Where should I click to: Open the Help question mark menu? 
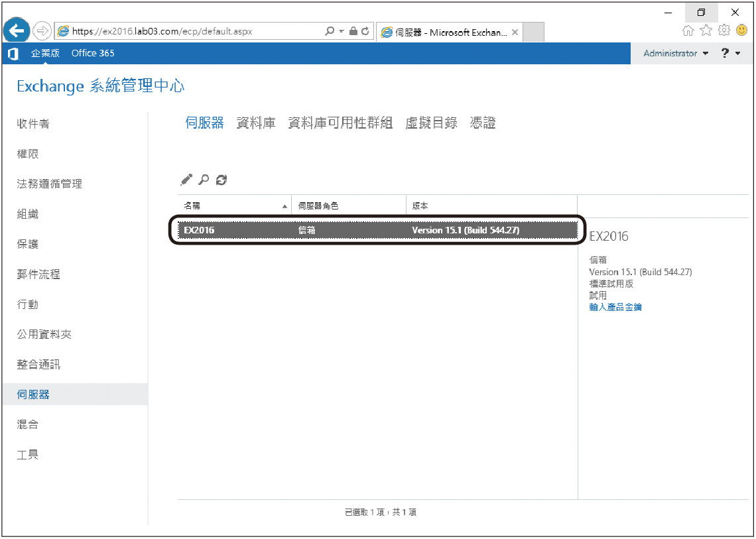pyautogui.click(x=730, y=54)
